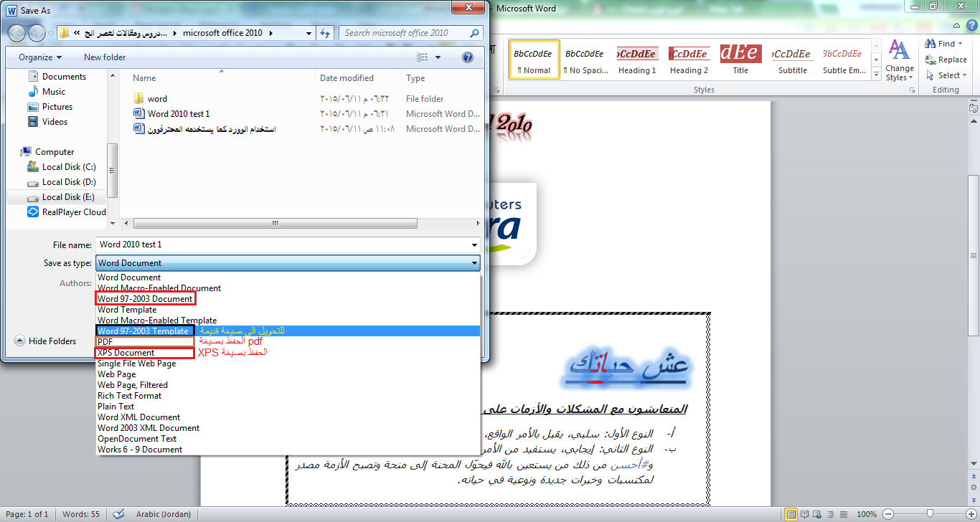Choose XPS Document save format

tap(288, 353)
